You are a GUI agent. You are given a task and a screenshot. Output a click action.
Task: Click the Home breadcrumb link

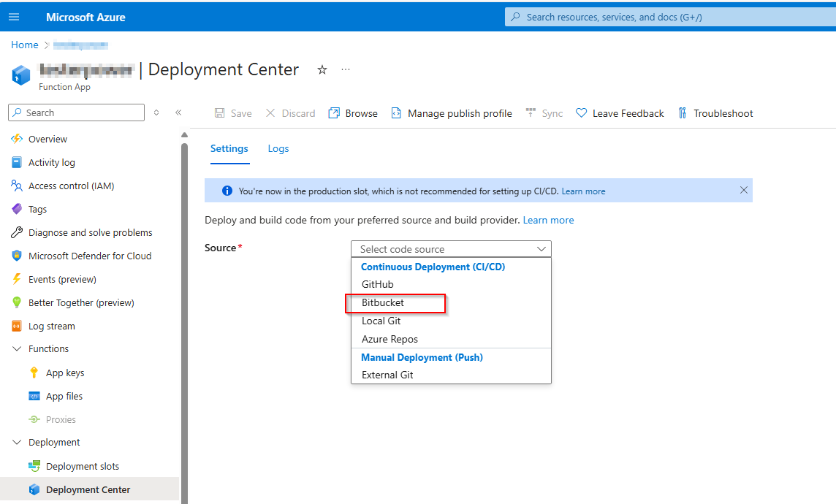(x=25, y=45)
